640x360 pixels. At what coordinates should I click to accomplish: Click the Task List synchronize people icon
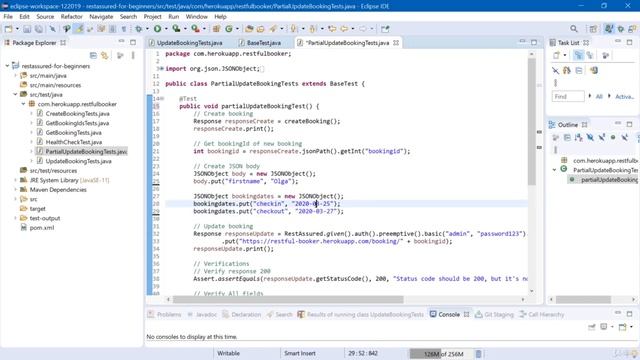tap(567, 70)
